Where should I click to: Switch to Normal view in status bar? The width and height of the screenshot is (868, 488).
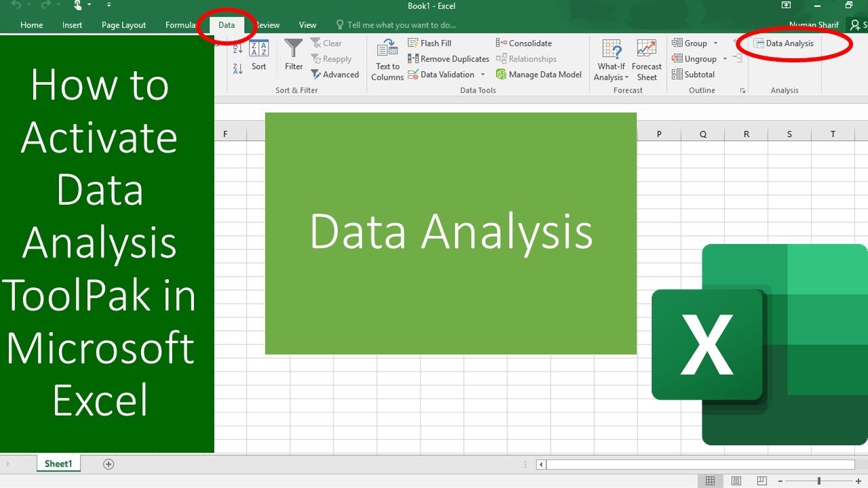click(710, 481)
